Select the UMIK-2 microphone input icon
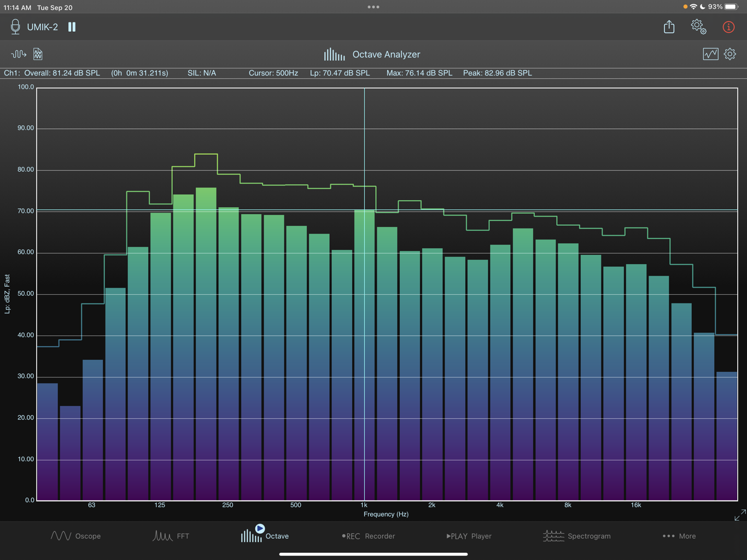The image size is (747, 560). point(15,27)
